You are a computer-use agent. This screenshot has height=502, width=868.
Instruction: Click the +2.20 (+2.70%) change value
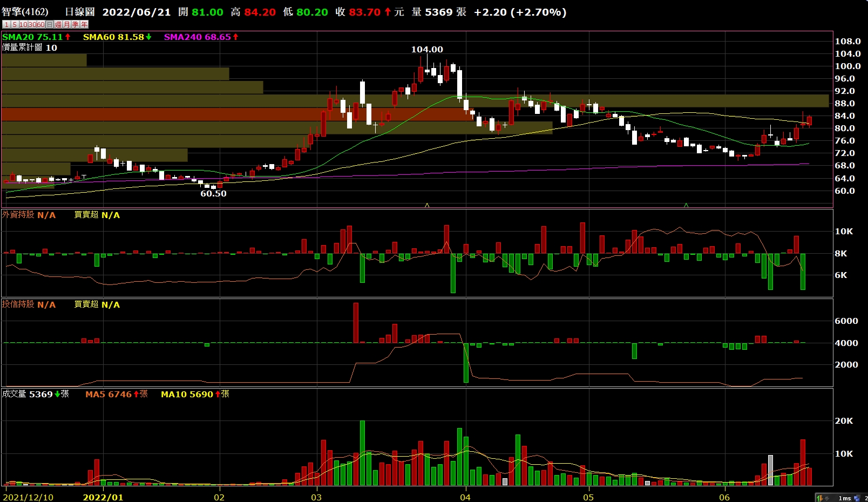[x=520, y=12]
